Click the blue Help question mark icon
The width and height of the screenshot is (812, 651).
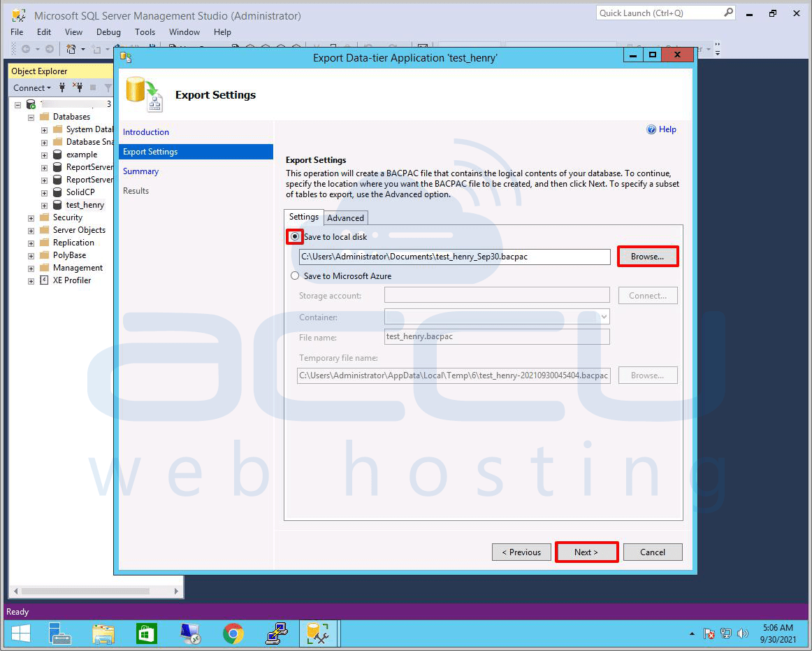click(651, 129)
